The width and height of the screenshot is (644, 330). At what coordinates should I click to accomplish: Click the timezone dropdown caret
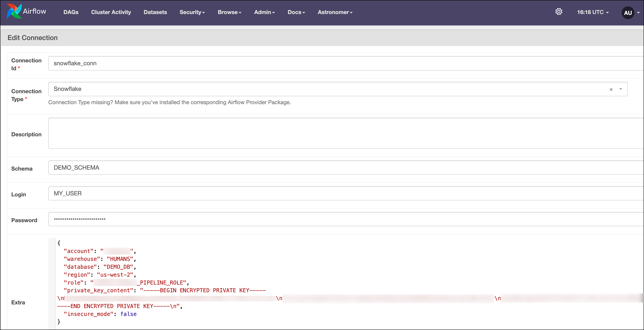pos(607,13)
